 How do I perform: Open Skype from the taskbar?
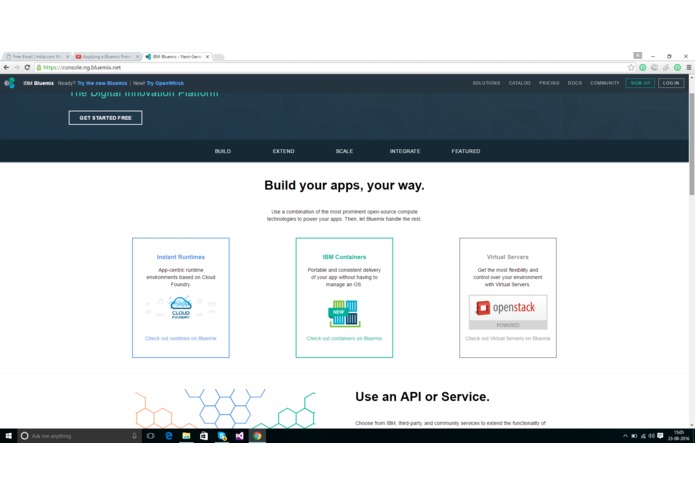point(222,436)
